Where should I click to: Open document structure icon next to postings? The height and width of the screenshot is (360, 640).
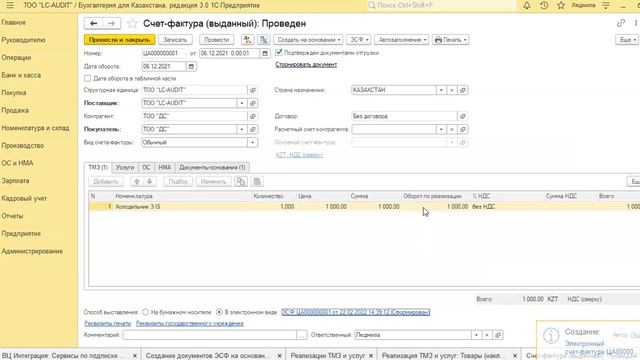click(264, 40)
